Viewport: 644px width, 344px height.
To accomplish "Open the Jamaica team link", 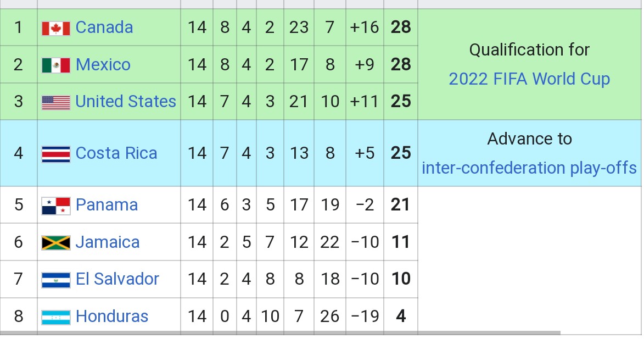I will [108, 242].
